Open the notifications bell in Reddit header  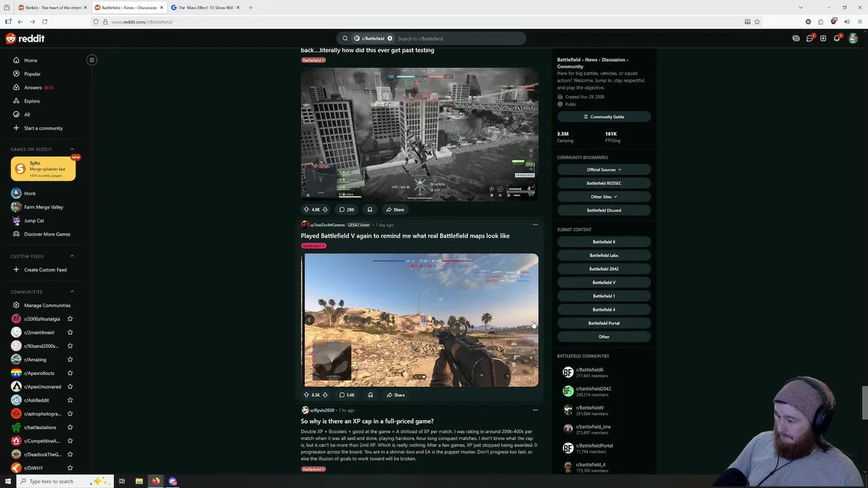tap(837, 39)
